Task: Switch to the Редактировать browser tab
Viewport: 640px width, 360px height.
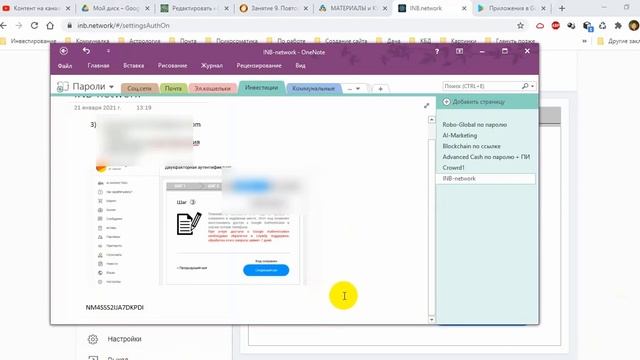Action: 195,8
